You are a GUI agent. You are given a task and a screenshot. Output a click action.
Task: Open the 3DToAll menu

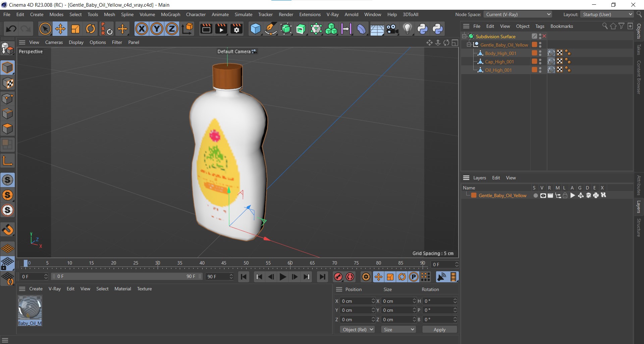coord(411,14)
